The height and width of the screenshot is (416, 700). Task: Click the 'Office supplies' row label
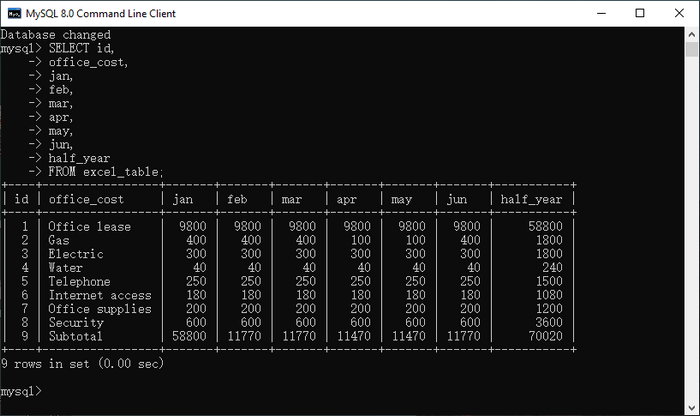pos(100,309)
